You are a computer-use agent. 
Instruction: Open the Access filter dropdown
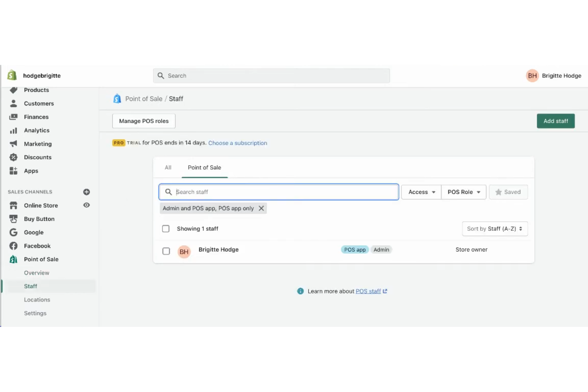421,192
